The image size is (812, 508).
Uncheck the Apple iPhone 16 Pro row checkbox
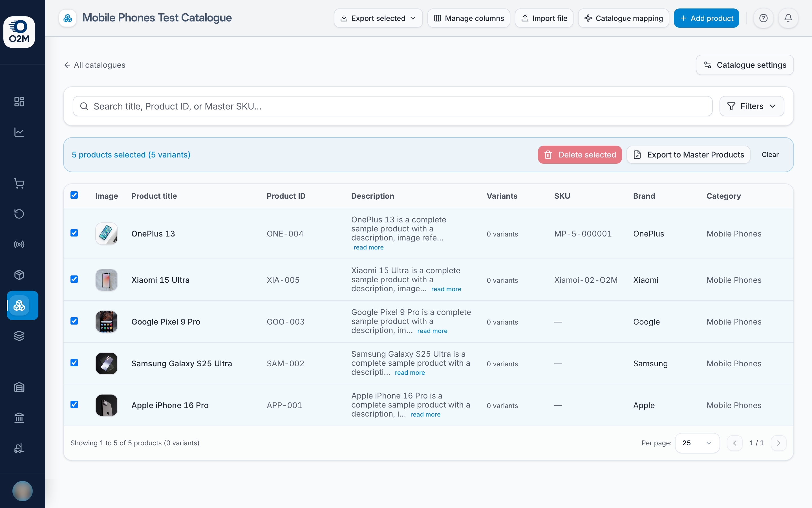pos(74,404)
